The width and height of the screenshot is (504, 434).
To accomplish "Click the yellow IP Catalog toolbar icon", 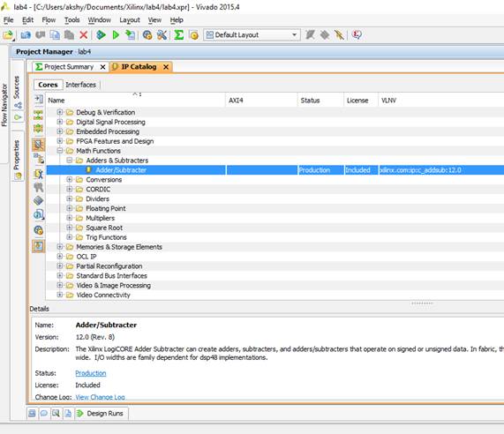I will [194, 34].
